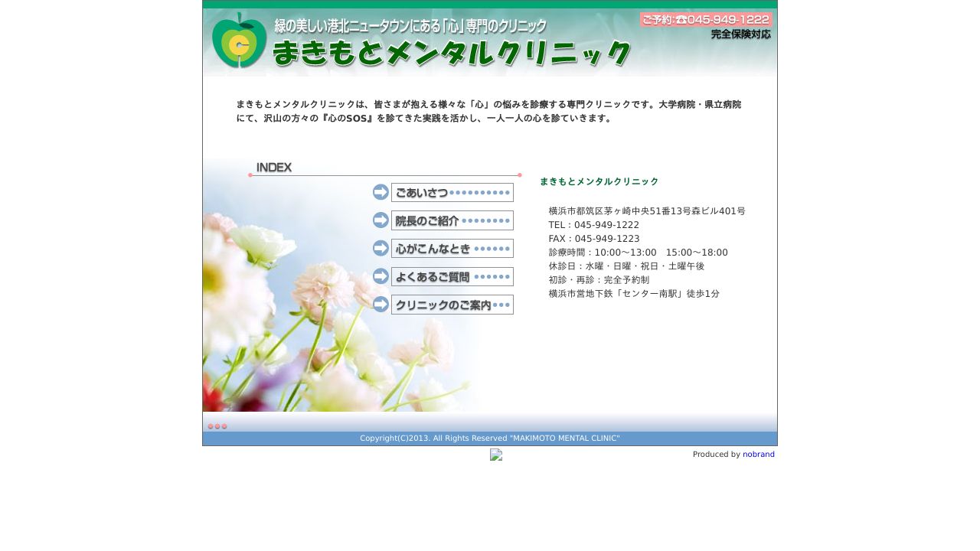Click the green clinic name heading above the address
The width and height of the screenshot is (980, 551).
[599, 182]
